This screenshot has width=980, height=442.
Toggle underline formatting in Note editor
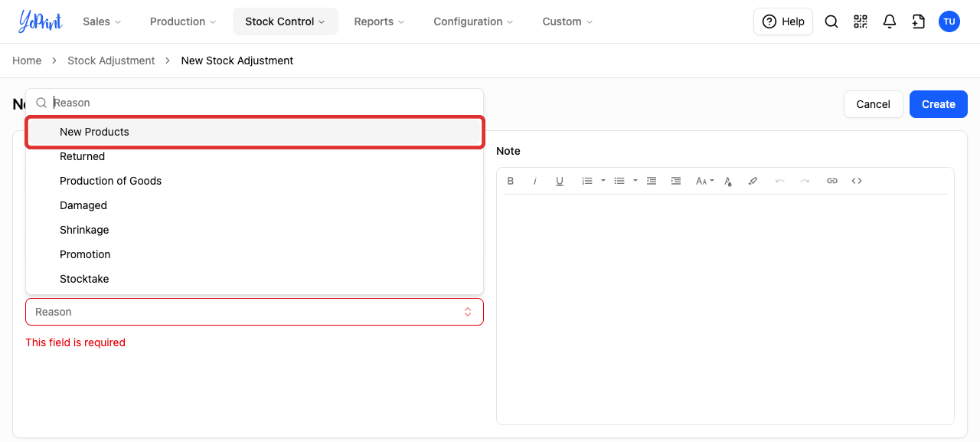pos(560,181)
